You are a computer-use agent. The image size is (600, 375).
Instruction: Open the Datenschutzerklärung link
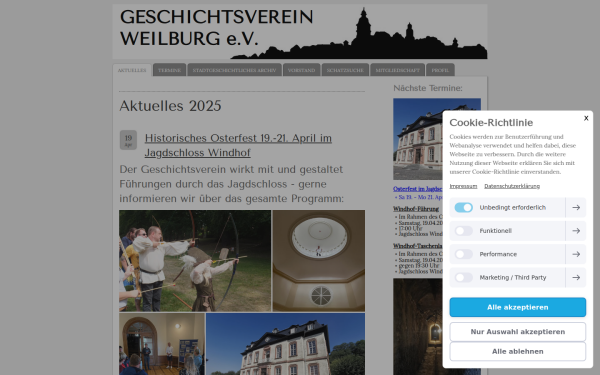pos(512,186)
